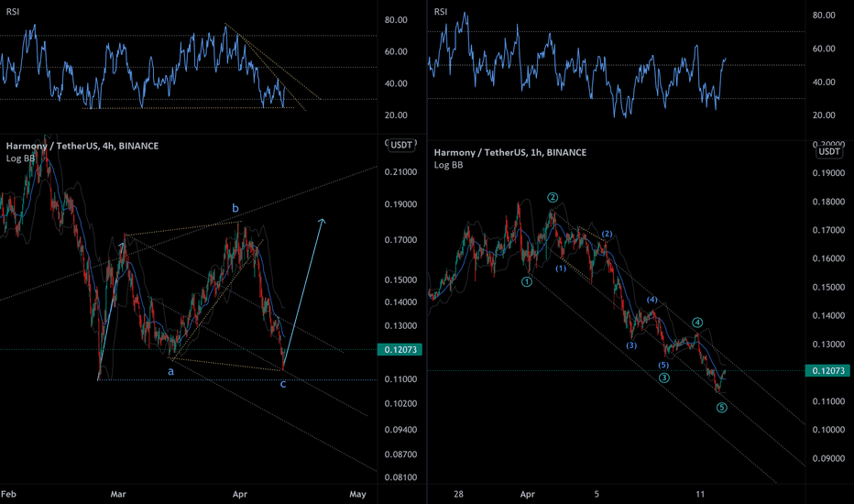The height and width of the screenshot is (504, 854).
Task: Click the RSI label above the 4h chart
Action: click(13, 12)
